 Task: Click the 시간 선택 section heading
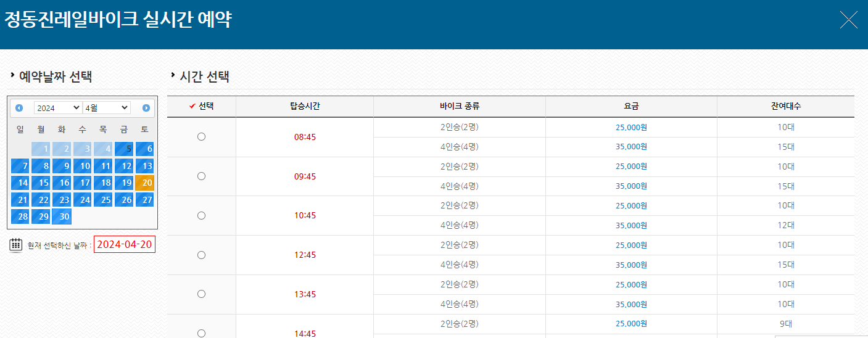coord(204,77)
